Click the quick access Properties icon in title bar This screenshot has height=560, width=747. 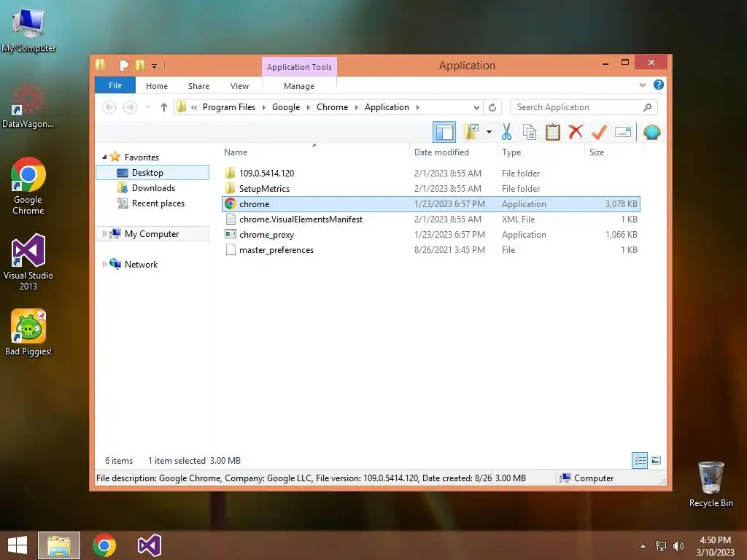(124, 65)
